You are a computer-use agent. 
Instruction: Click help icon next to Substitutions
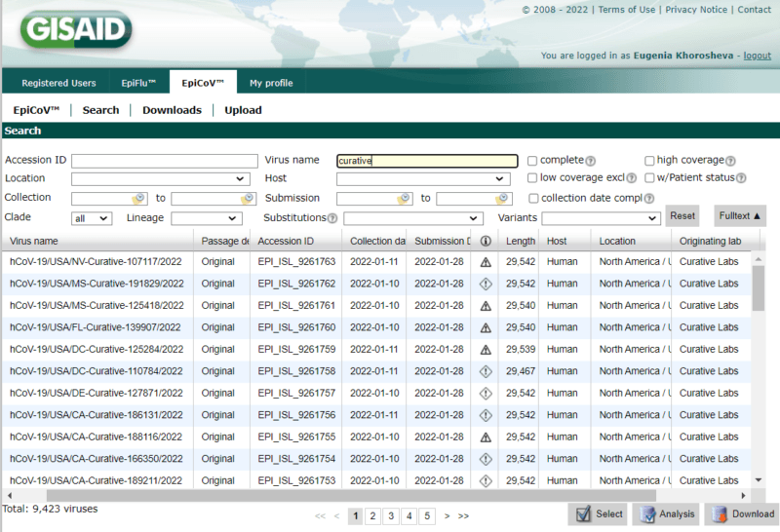click(x=332, y=218)
